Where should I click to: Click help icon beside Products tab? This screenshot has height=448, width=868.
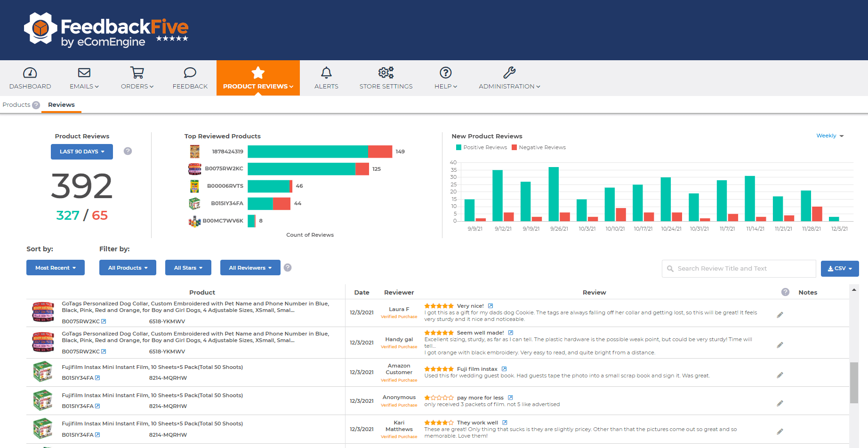point(36,105)
